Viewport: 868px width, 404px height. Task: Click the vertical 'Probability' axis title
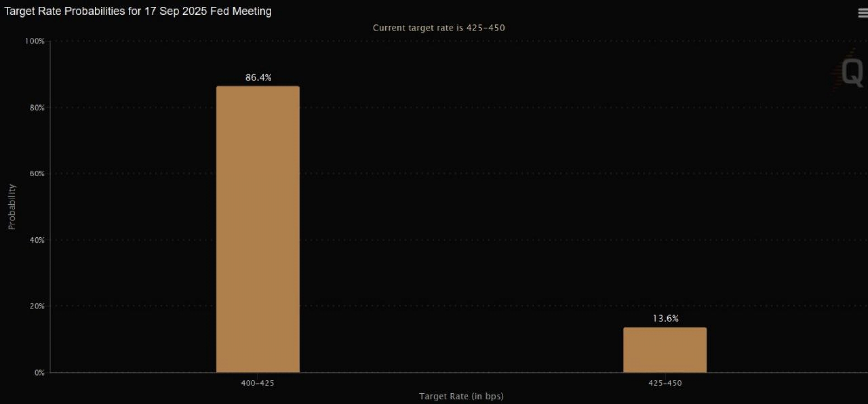(x=12, y=207)
